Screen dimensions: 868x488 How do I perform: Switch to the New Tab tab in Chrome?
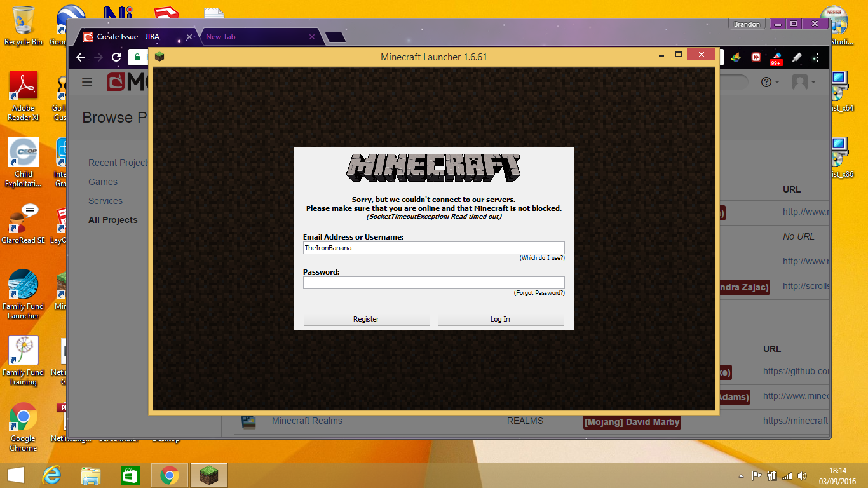point(257,37)
